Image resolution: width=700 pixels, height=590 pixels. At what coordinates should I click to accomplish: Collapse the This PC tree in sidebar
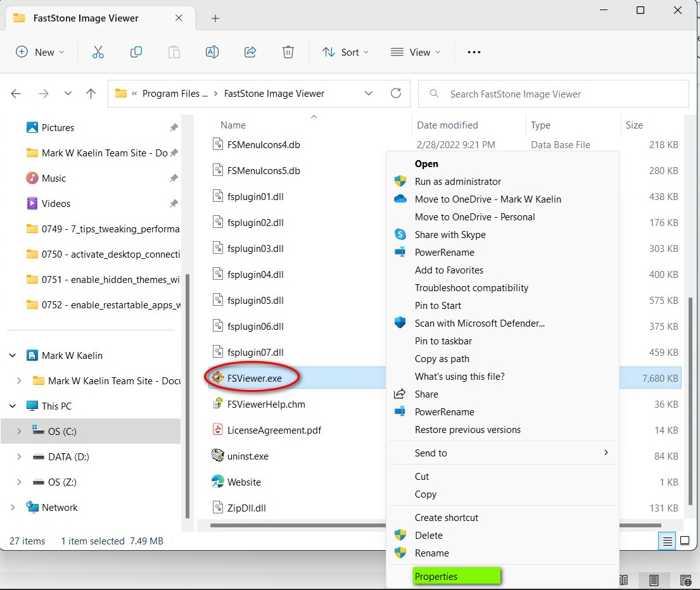click(x=13, y=406)
